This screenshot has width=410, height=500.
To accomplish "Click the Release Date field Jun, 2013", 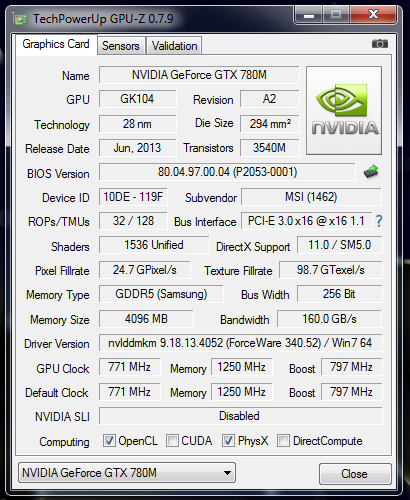I will tap(137, 148).
